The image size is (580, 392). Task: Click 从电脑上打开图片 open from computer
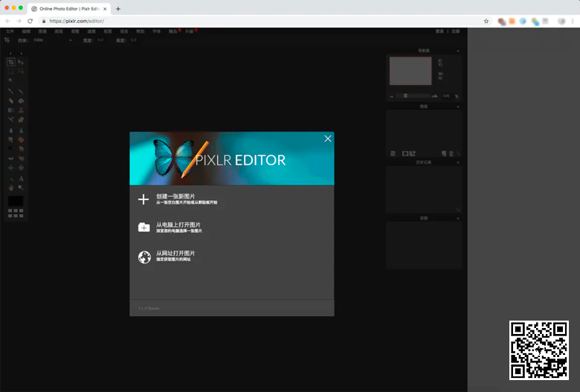[x=170, y=228]
